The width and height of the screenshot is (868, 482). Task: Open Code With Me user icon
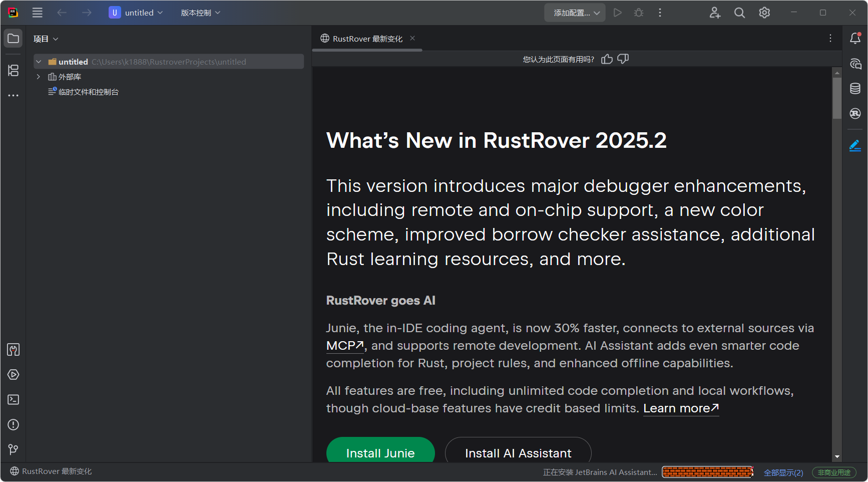point(715,13)
